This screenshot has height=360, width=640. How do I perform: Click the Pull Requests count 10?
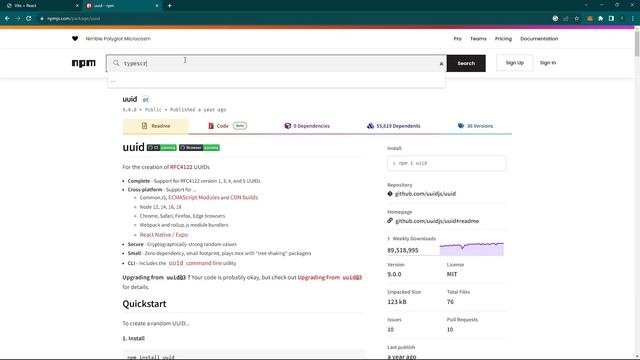pyautogui.click(x=450, y=329)
